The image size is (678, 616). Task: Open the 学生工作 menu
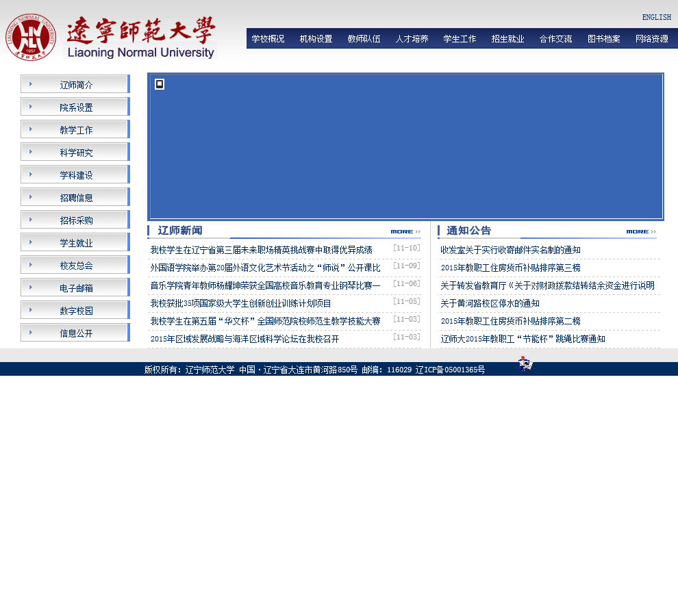click(x=460, y=39)
